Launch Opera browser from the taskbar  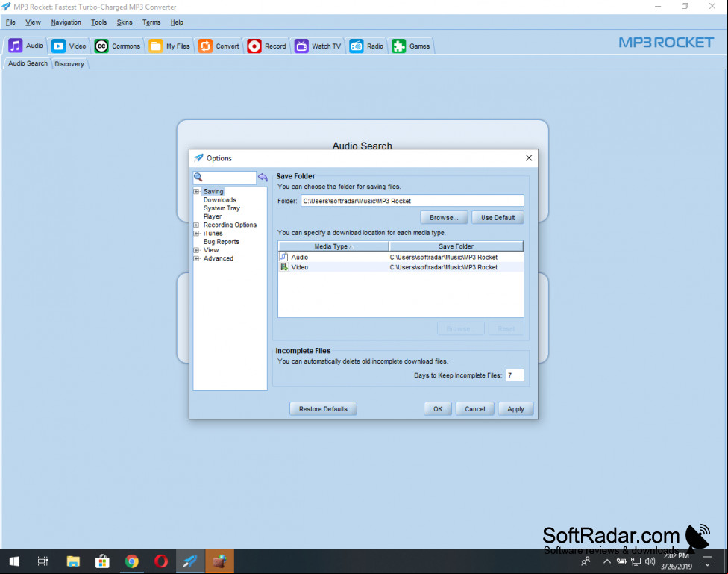pos(161,561)
